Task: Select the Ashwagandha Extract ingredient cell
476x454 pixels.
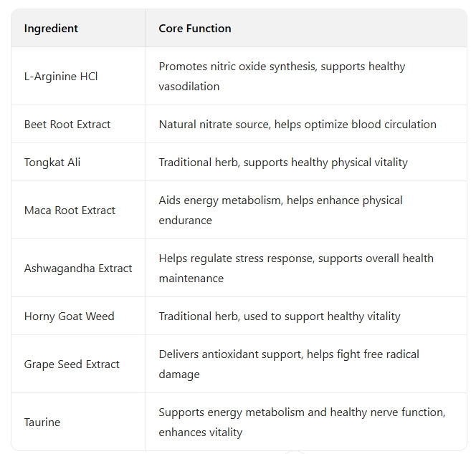Action: pos(78,269)
